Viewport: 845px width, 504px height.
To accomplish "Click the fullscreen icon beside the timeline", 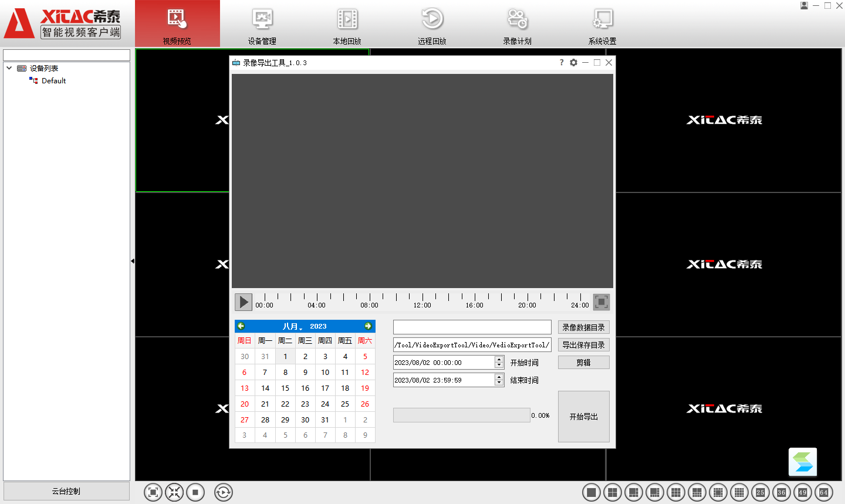I will (x=601, y=302).
